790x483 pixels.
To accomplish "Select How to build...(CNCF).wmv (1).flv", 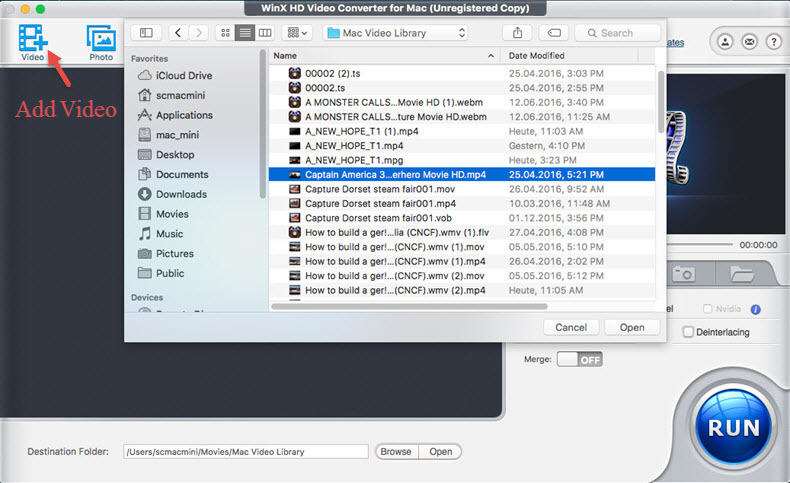I will (x=462, y=233).
